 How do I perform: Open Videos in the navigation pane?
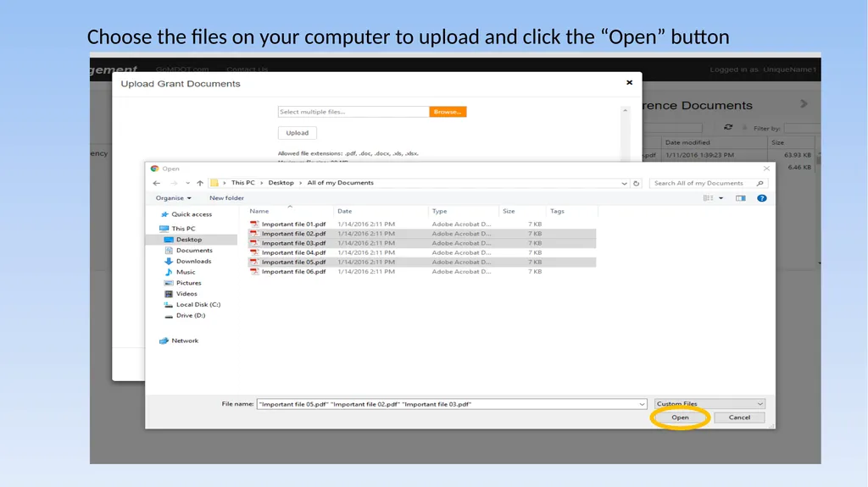tap(186, 294)
